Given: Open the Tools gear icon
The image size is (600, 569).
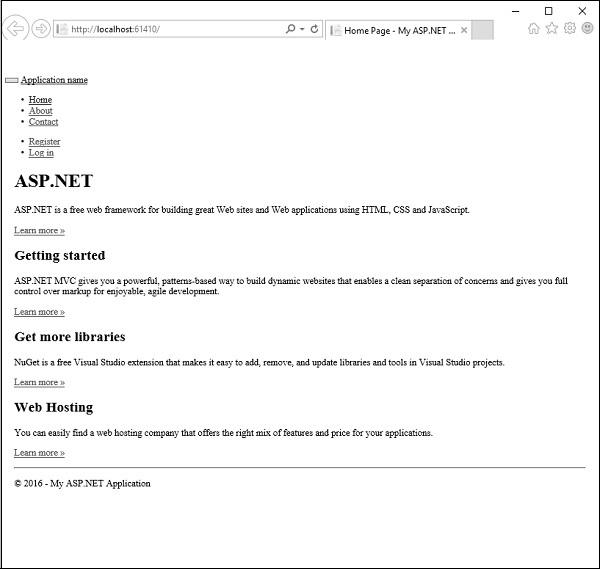Looking at the screenshot, I should pyautogui.click(x=569, y=28).
